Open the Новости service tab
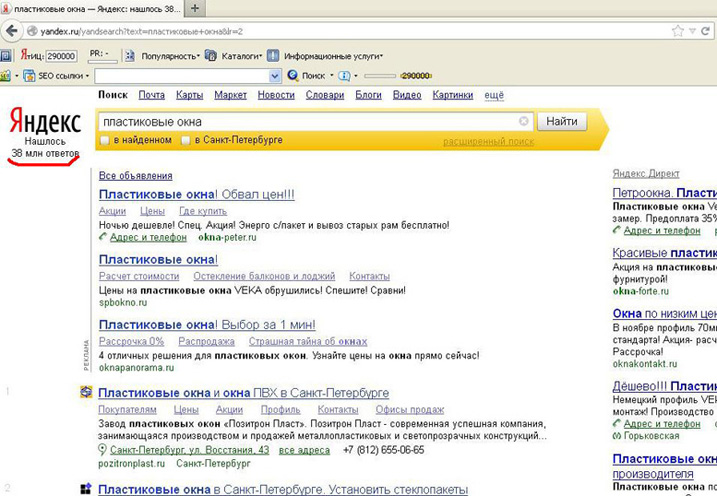 pos(276,95)
